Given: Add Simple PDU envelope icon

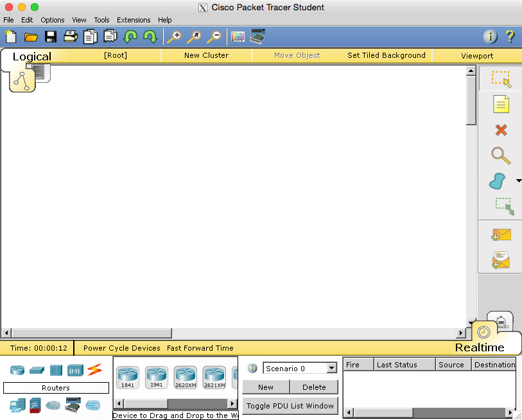Looking at the screenshot, I should (501, 234).
